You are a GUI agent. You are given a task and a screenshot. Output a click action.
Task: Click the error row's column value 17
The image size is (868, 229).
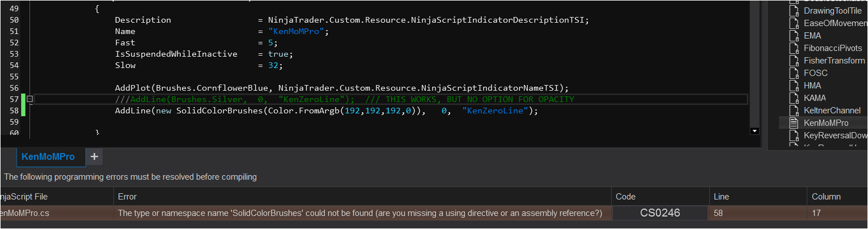[x=817, y=213]
